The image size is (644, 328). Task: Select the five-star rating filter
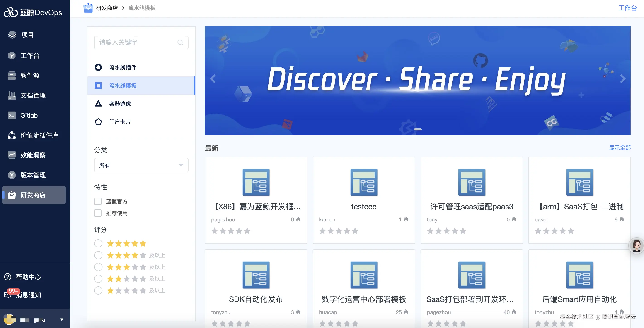pyautogui.click(x=98, y=243)
